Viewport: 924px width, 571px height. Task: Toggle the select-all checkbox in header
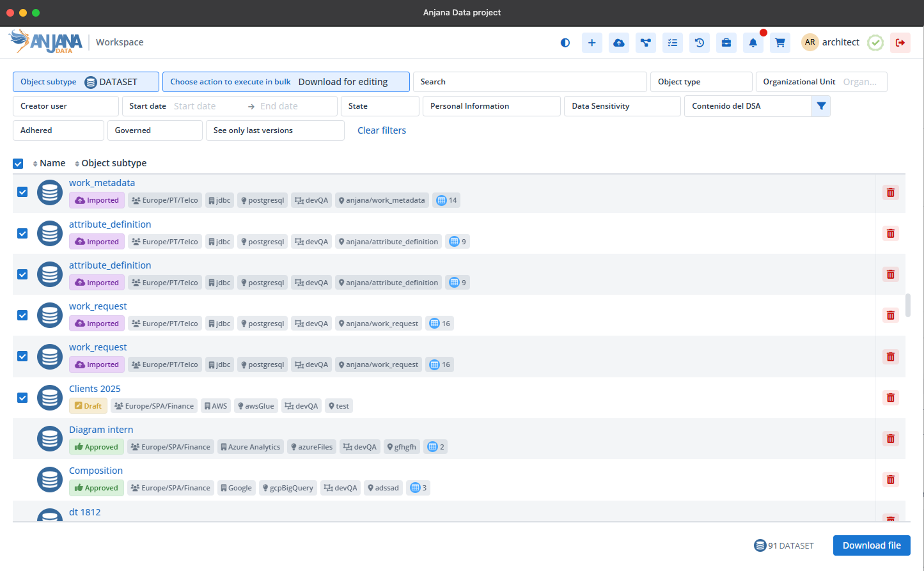point(18,164)
